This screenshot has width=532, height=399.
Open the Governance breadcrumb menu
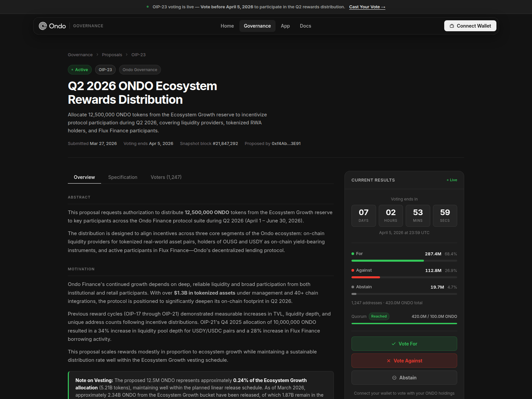[80, 55]
